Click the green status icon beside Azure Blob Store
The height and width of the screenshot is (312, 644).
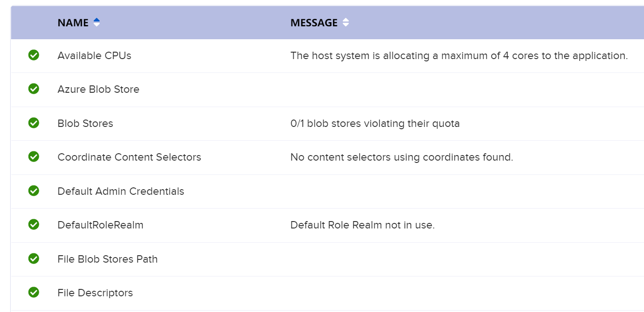34,89
